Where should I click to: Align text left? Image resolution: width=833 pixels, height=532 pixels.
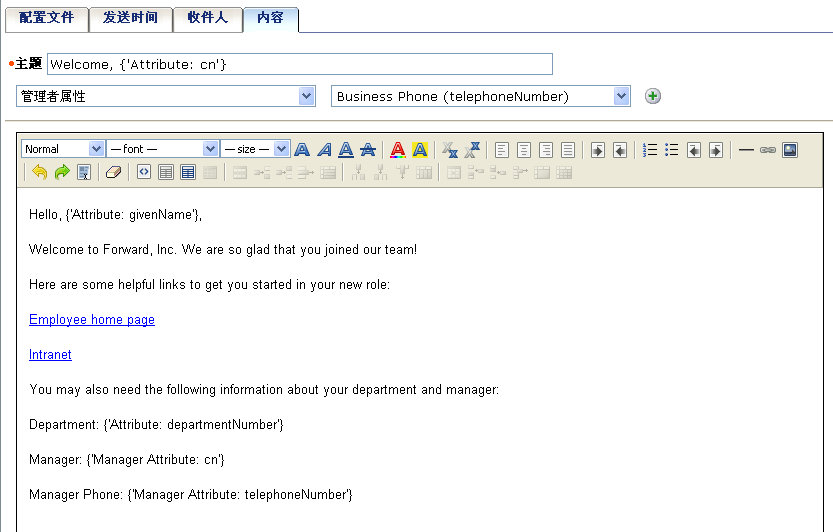tap(502, 150)
